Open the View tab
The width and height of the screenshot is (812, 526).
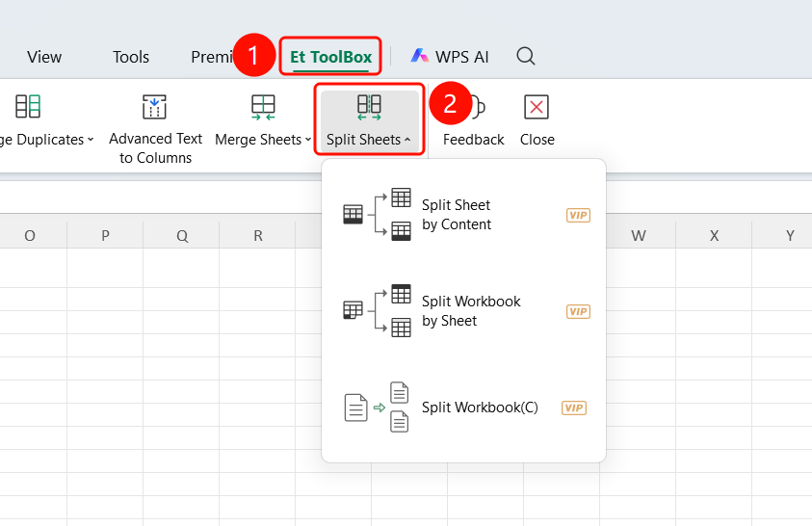44,57
